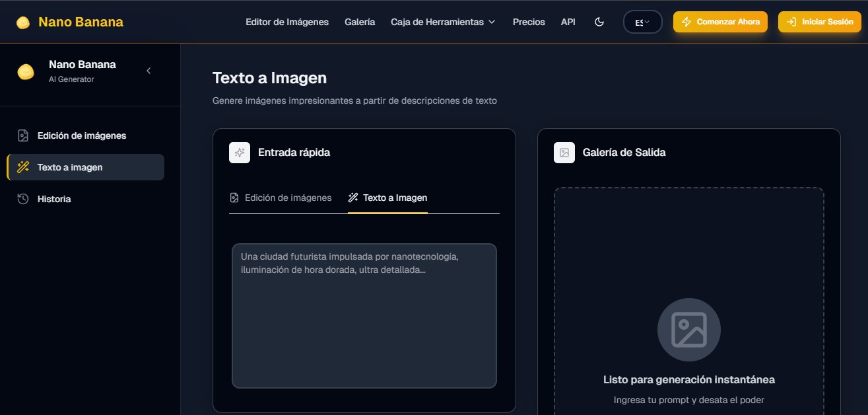Viewport: 868px width, 415px height.
Task: Click Texto a imagen sidebar wand icon
Action: click(23, 167)
